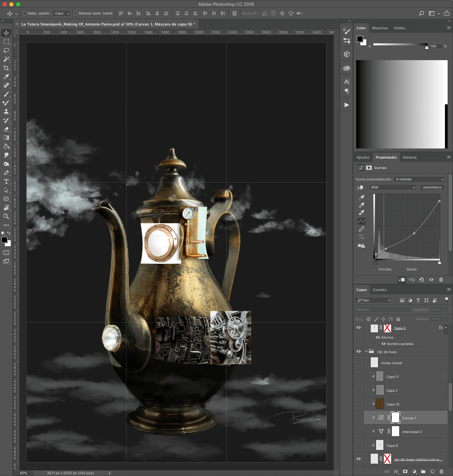This screenshot has width=453, height=476.
Task: Select the Horizontal Type tool
Action: coord(6,182)
